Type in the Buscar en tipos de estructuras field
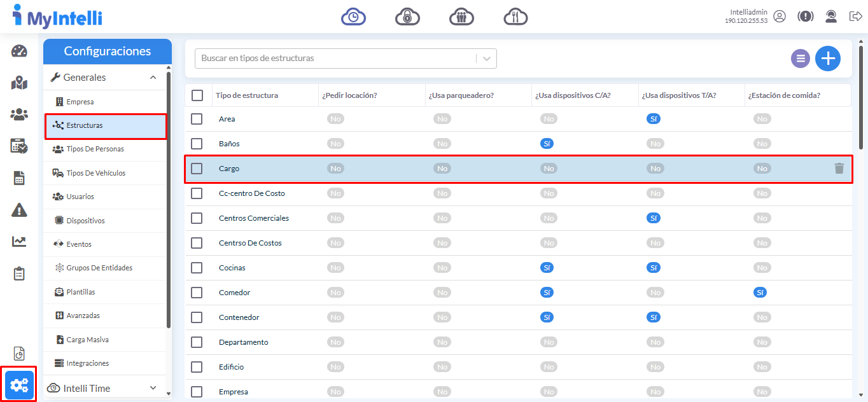Image resolution: width=868 pixels, height=402 pixels. 334,59
